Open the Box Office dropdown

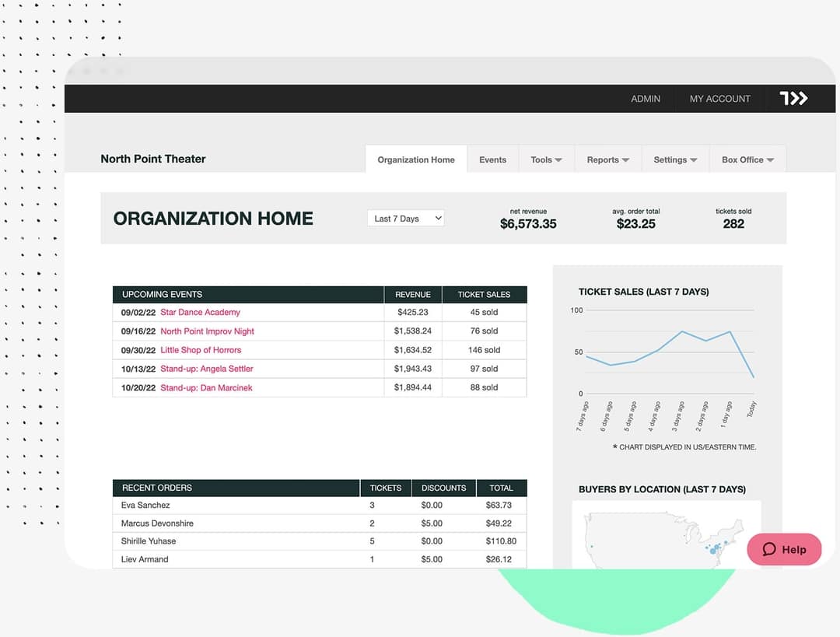pos(747,159)
